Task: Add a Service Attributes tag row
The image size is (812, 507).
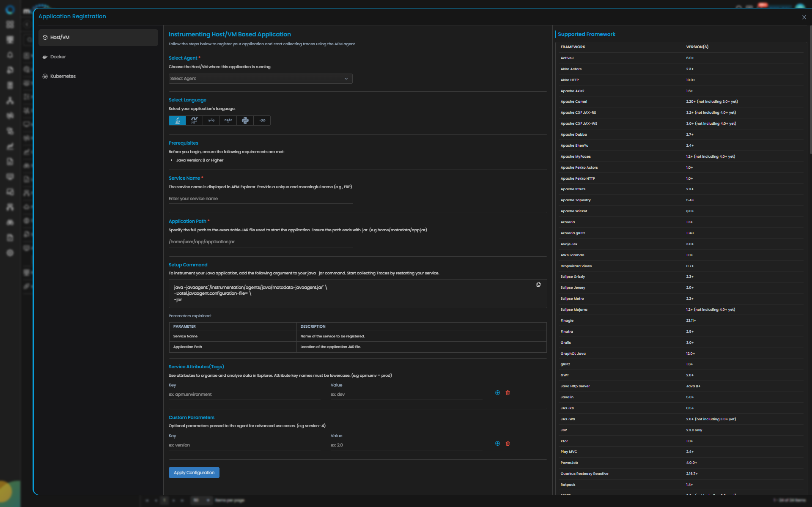Action: pyautogui.click(x=497, y=393)
